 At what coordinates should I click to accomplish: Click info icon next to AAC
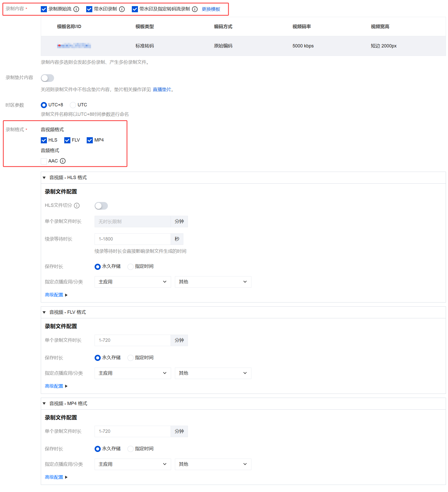[x=63, y=161]
